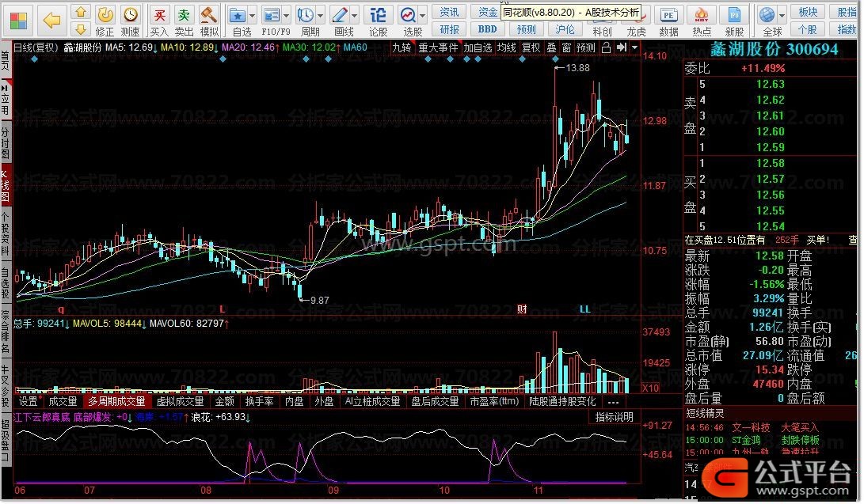Click the 板块 button
Image resolution: width=864 pixels, height=504 pixels.
808,12
